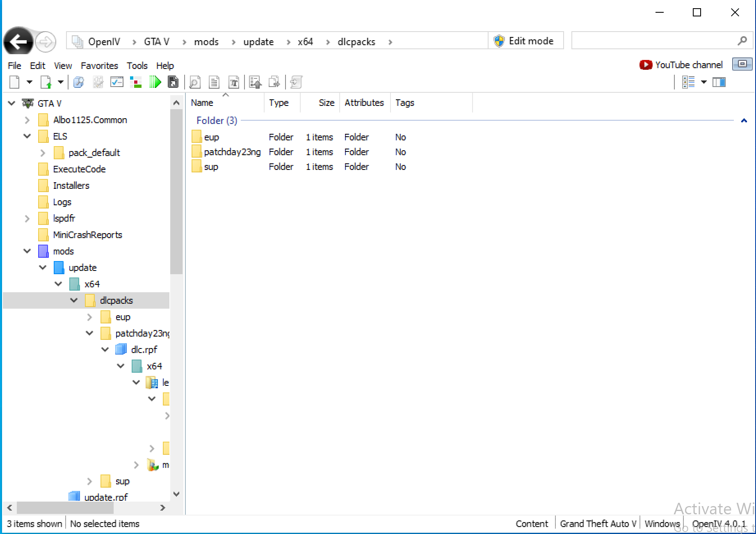Select the Logs folder in tree
Screen dimensions: 756x534
pyautogui.click(x=62, y=202)
